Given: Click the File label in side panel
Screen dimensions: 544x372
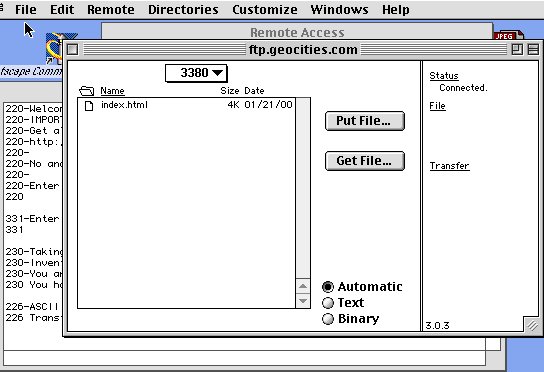Looking at the screenshot, I should (437, 106).
